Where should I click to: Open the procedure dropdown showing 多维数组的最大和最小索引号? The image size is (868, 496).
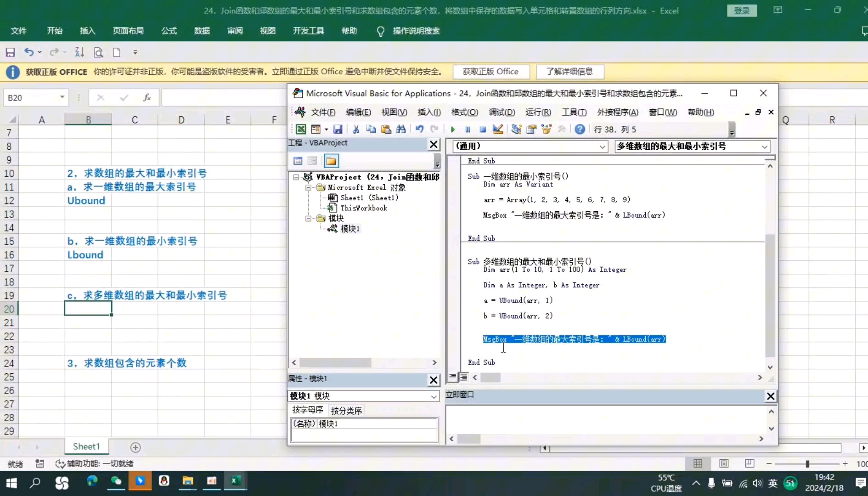point(764,147)
